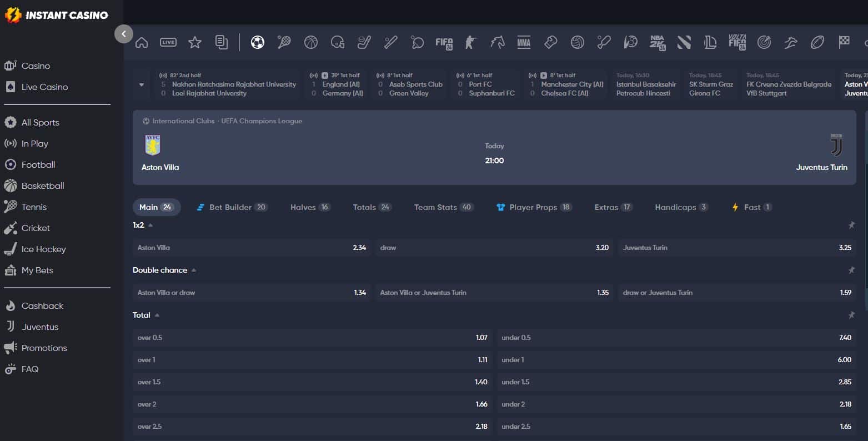Collapse the Double chance section
Viewport: 868px width, 441px height.
[194, 270]
